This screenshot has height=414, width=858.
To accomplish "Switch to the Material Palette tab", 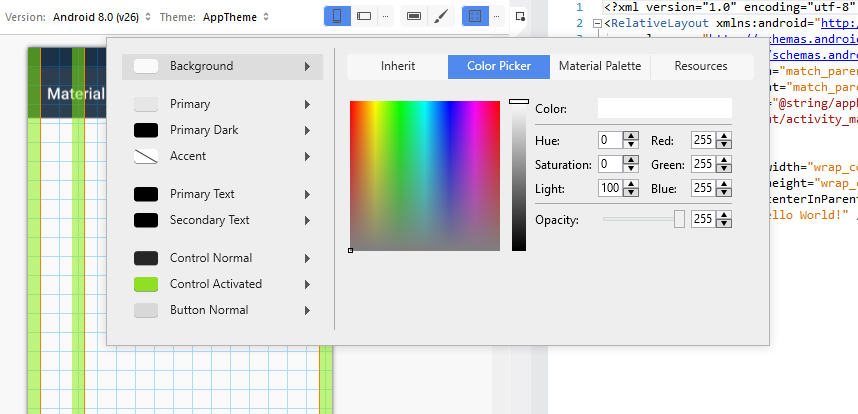I will tap(600, 67).
